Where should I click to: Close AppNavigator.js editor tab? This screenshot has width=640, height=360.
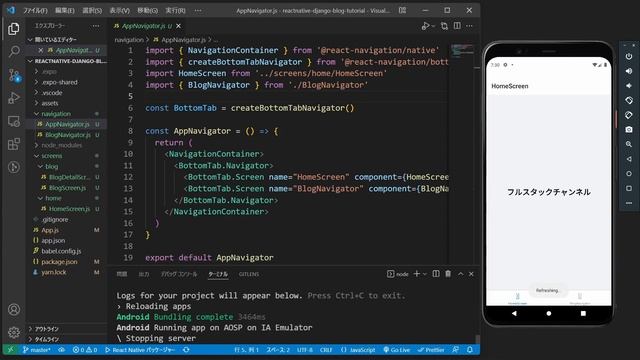coord(178,26)
